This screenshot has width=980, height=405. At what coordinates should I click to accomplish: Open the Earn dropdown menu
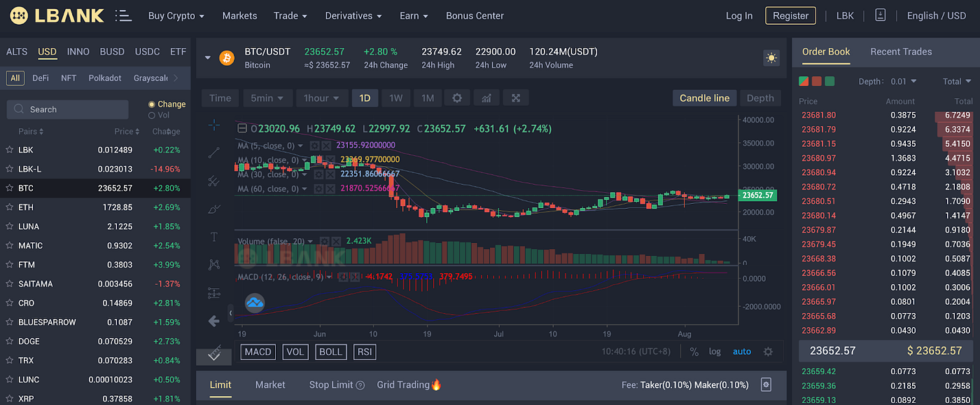(414, 15)
